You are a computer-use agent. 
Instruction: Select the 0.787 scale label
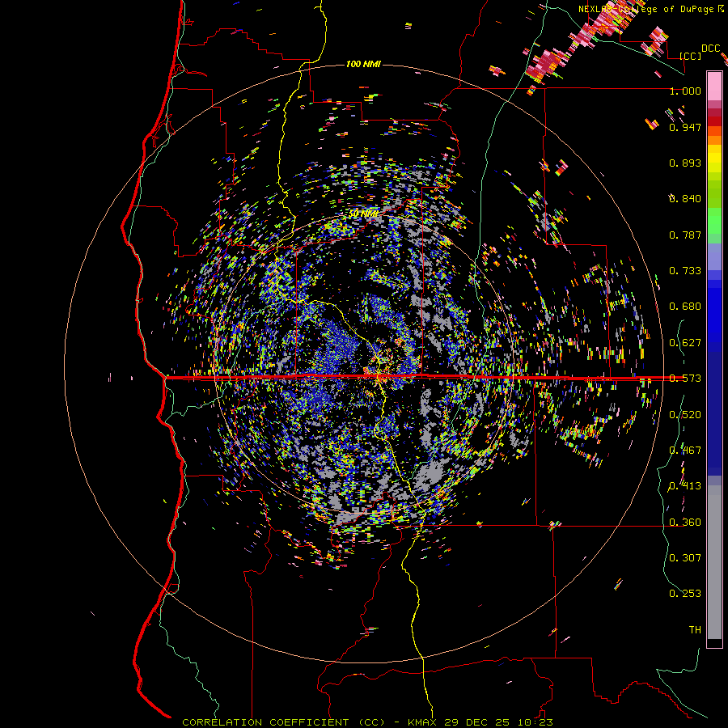[685, 235]
